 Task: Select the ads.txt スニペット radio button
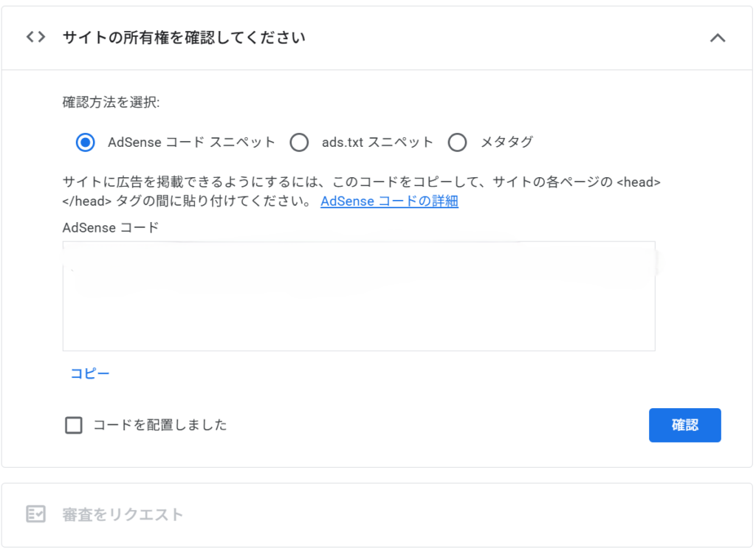[x=299, y=142]
